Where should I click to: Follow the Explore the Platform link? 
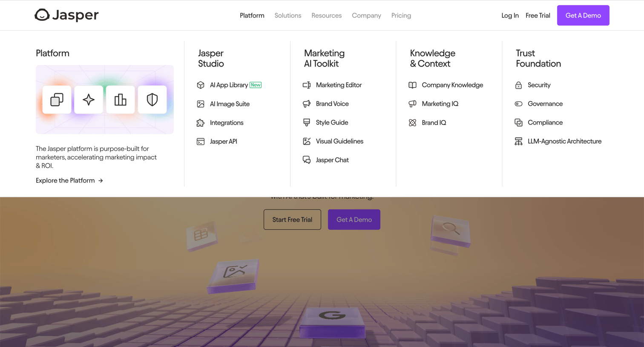coord(69,180)
